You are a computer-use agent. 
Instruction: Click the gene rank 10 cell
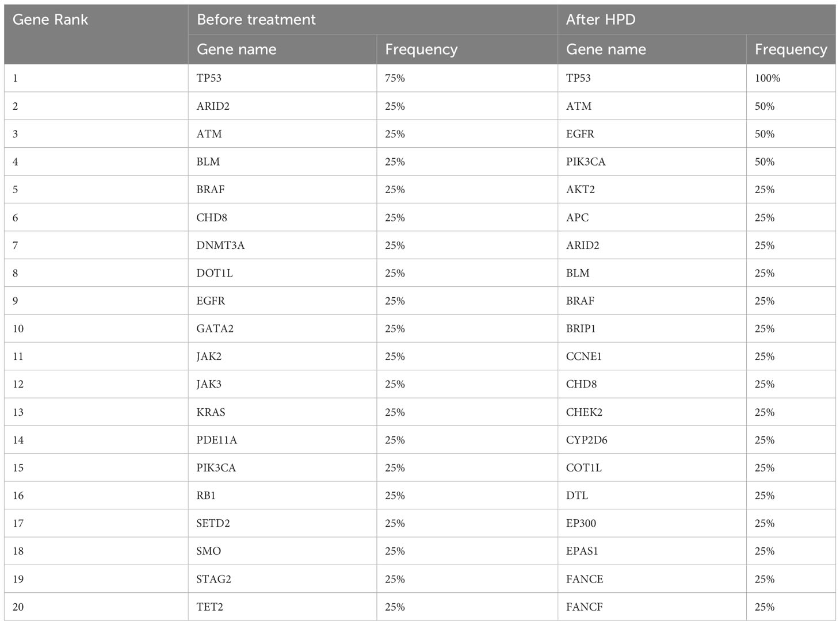point(96,329)
